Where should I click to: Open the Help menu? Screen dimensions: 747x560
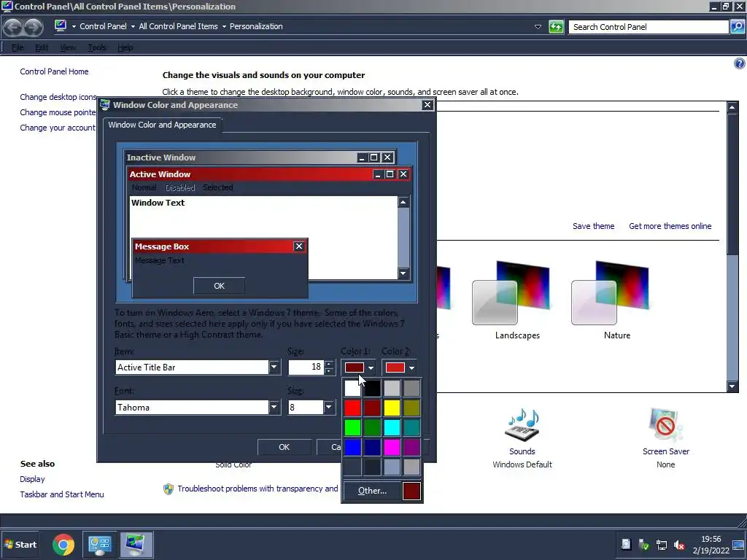coord(125,47)
